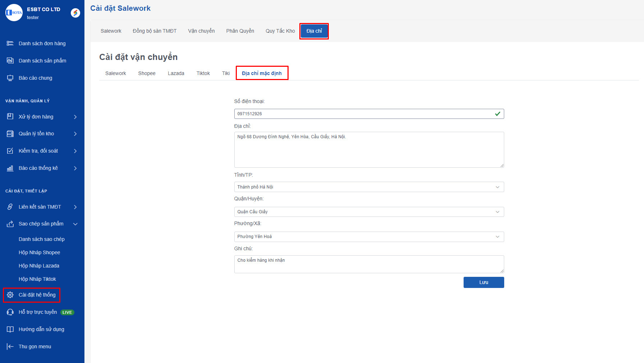Click the Ghi chú note textarea
The width and height of the screenshot is (644, 363).
coord(369,264)
